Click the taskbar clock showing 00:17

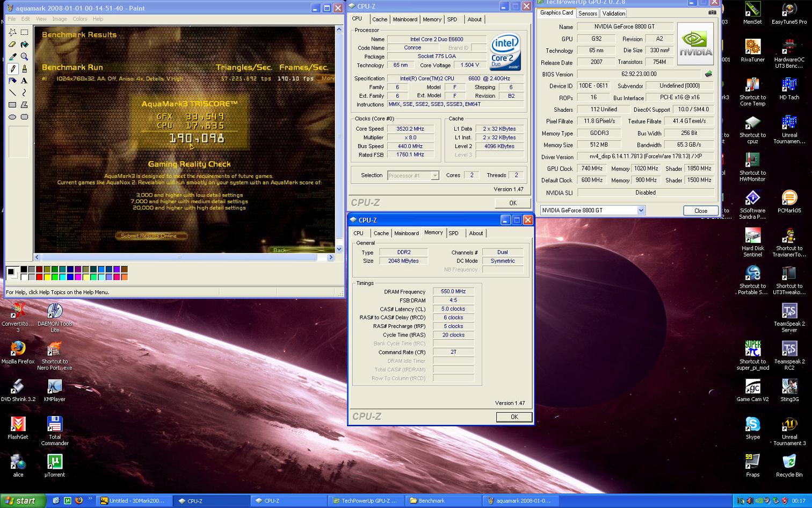click(798, 501)
